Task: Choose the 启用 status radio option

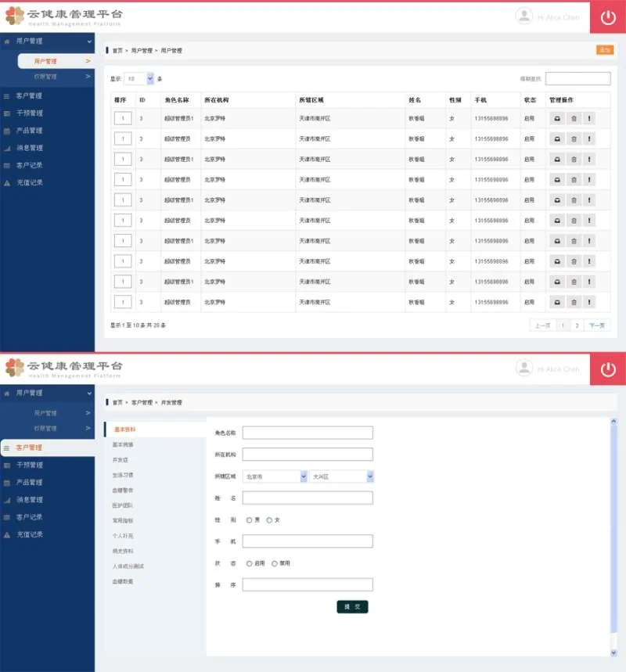Action: 249,563
